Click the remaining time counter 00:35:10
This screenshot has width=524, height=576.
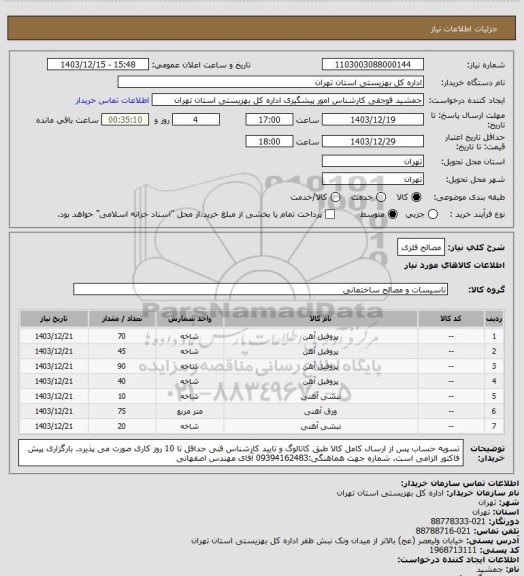coord(125,120)
